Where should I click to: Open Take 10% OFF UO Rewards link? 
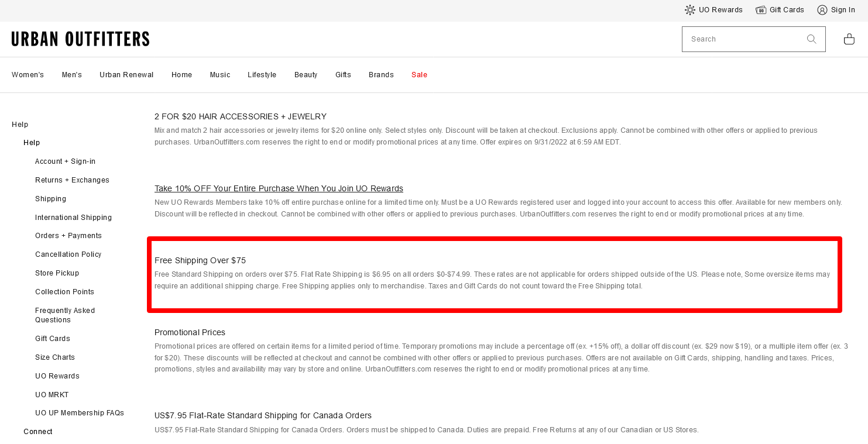click(279, 188)
